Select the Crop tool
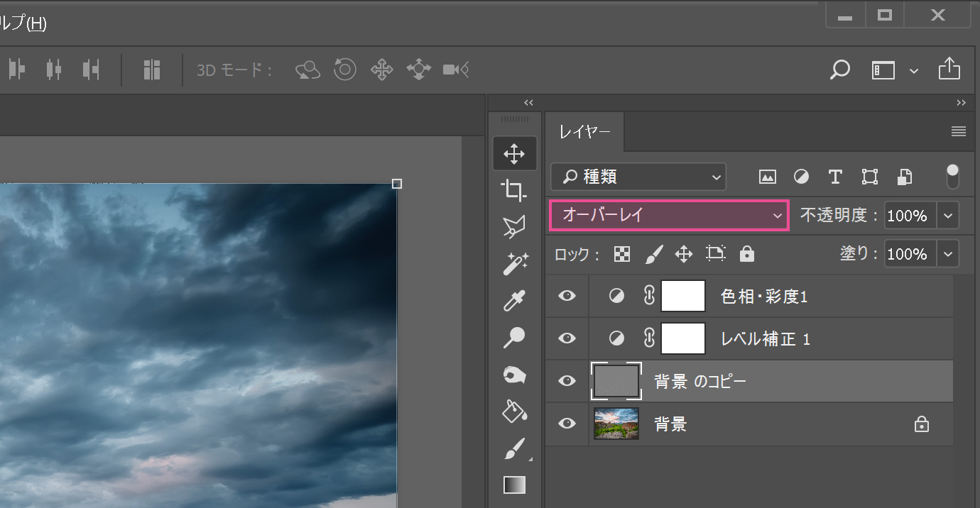The image size is (980, 508). pos(513,190)
